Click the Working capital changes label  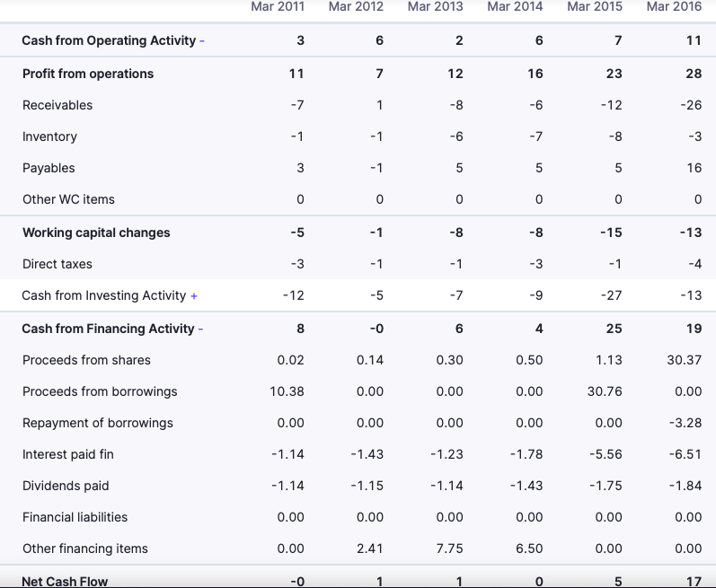tap(96, 233)
